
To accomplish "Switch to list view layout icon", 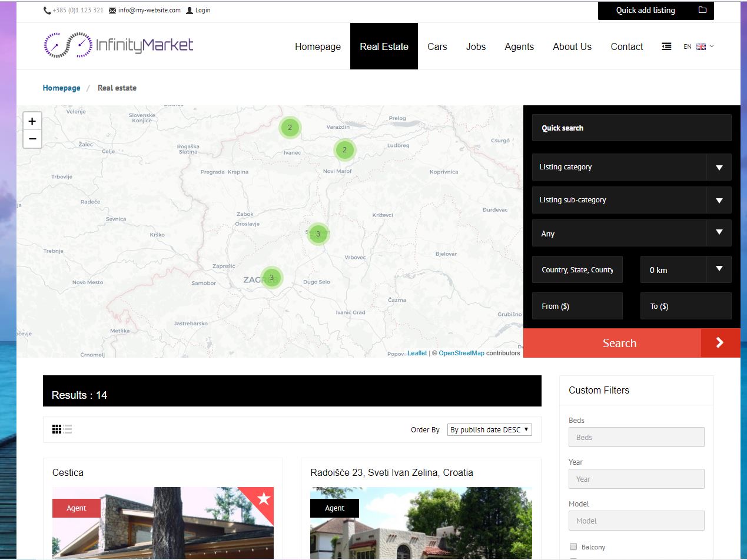I will point(68,429).
